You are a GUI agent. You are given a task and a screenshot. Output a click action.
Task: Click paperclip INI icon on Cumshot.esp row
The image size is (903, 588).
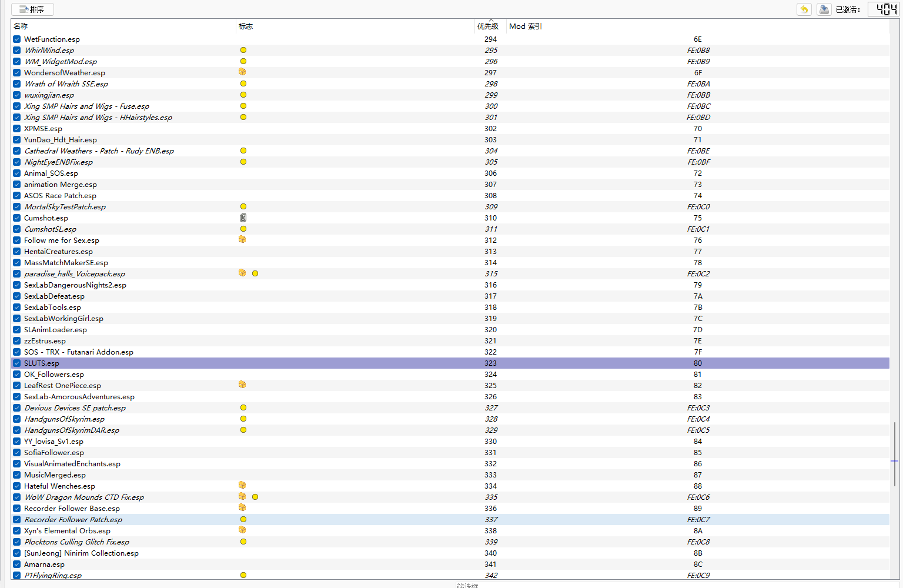(243, 218)
